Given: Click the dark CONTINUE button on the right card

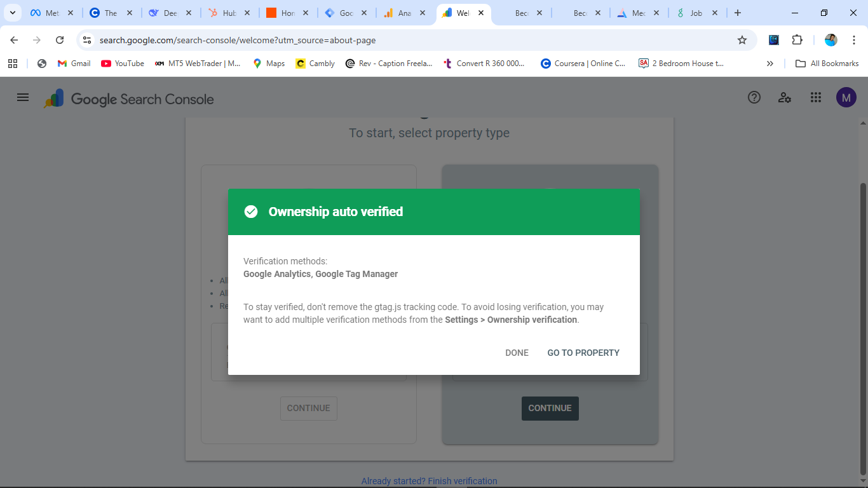Looking at the screenshot, I should pos(550,408).
